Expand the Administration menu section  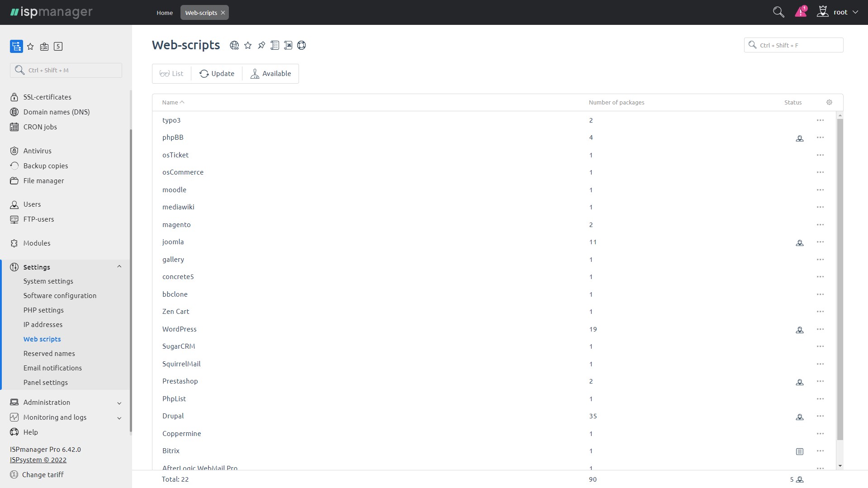coord(119,403)
